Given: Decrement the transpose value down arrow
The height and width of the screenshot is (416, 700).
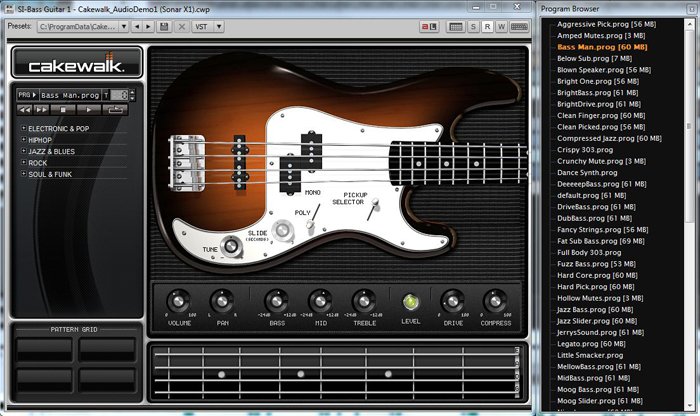Looking at the screenshot, I should click(132, 98).
